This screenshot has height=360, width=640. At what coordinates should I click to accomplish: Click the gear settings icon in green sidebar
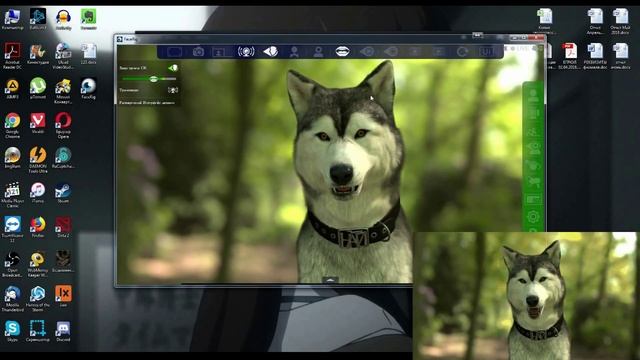point(533,216)
